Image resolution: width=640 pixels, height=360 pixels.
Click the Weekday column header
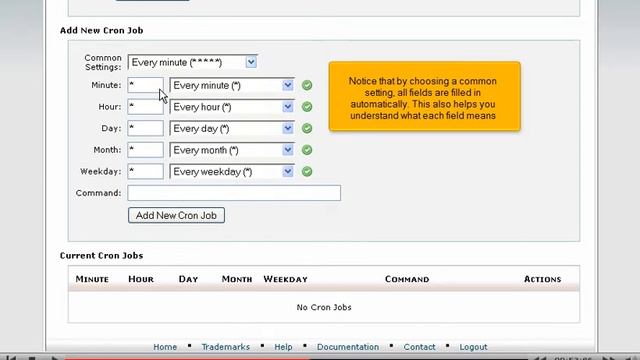[x=285, y=279]
